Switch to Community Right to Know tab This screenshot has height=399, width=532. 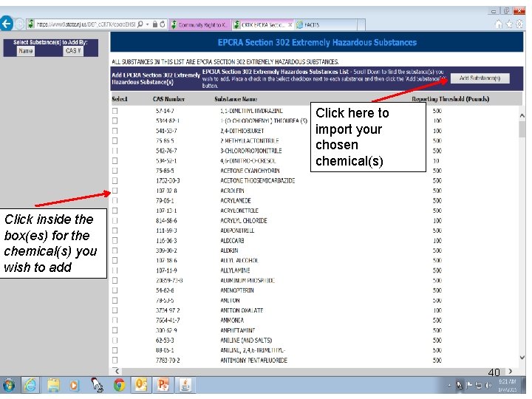[x=199, y=25]
